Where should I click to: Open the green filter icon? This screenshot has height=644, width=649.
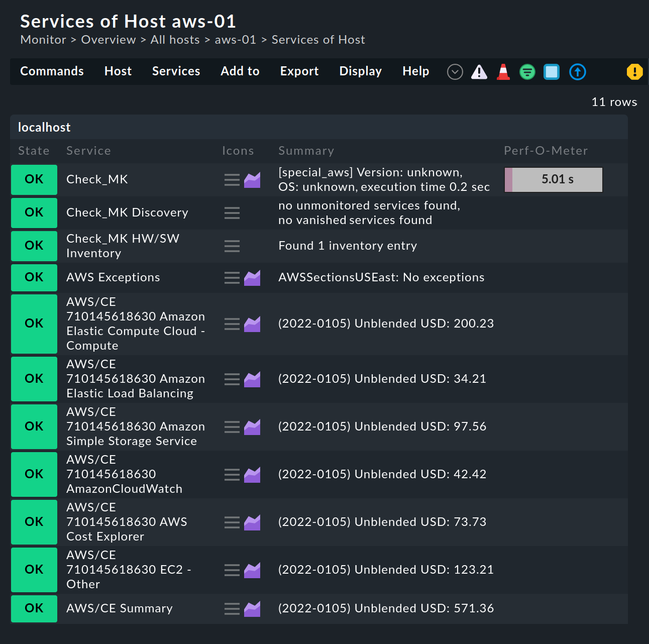tap(527, 72)
